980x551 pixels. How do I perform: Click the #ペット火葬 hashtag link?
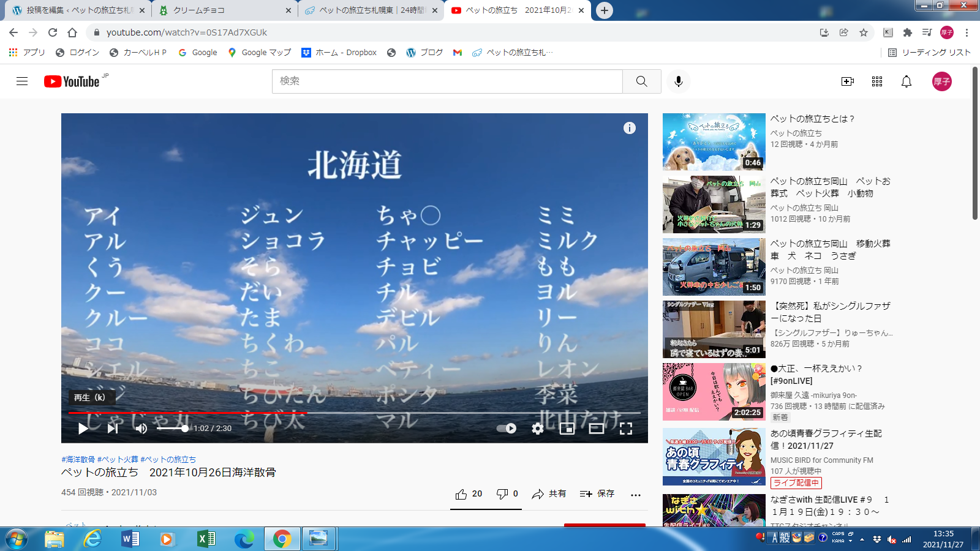coord(118,459)
